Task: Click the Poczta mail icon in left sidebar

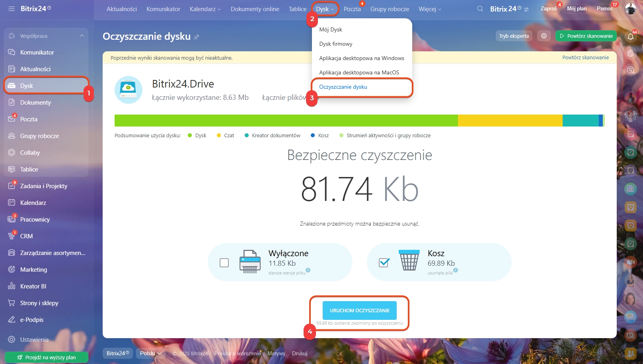Action: (12, 119)
